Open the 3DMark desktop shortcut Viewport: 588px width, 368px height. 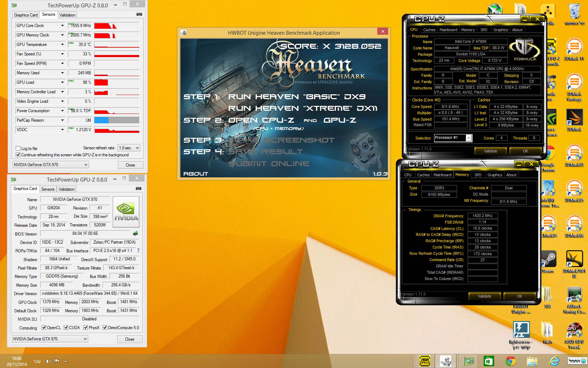574,120
